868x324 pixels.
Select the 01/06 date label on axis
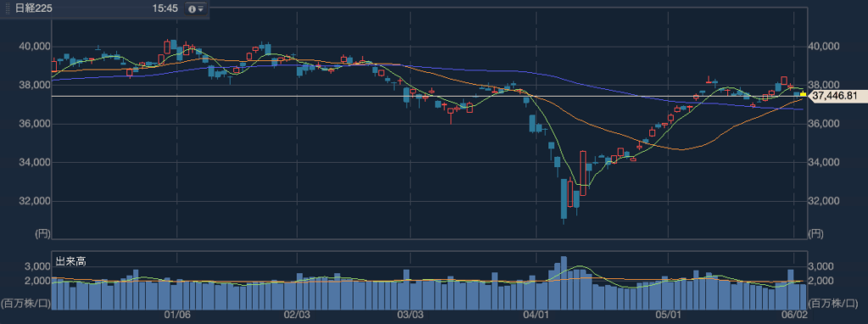pyautogui.click(x=178, y=316)
